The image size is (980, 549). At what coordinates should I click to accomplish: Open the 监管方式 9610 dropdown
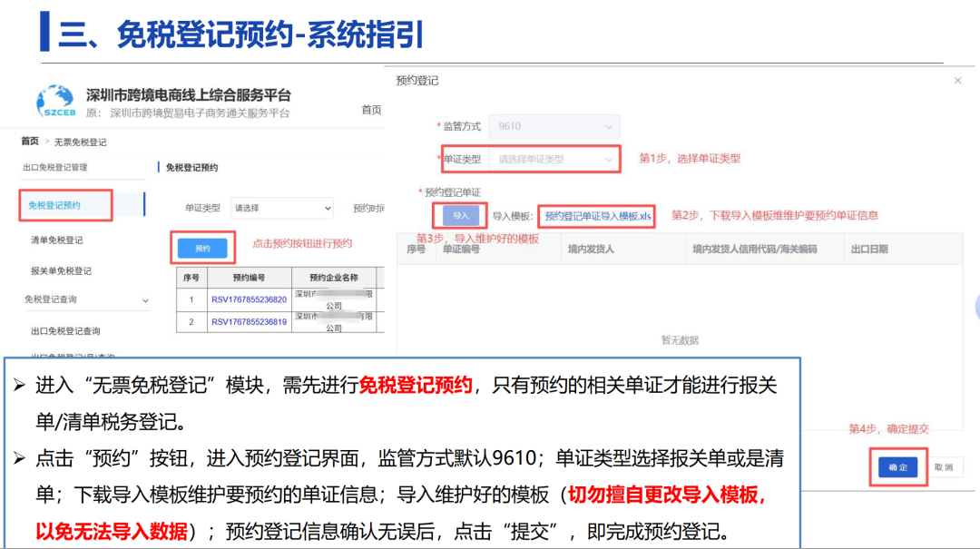tap(554, 126)
